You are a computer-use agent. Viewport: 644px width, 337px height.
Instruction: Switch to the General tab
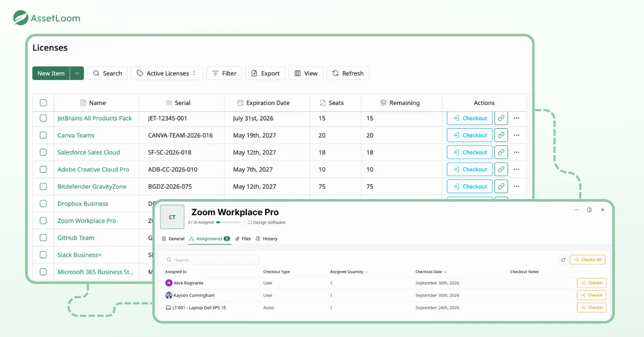173,239
